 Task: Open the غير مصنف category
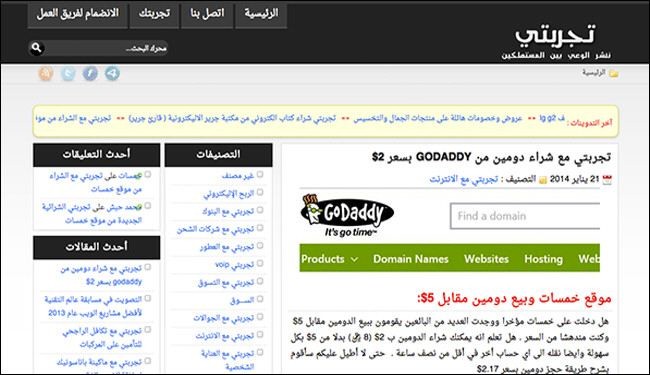(238, 176)
